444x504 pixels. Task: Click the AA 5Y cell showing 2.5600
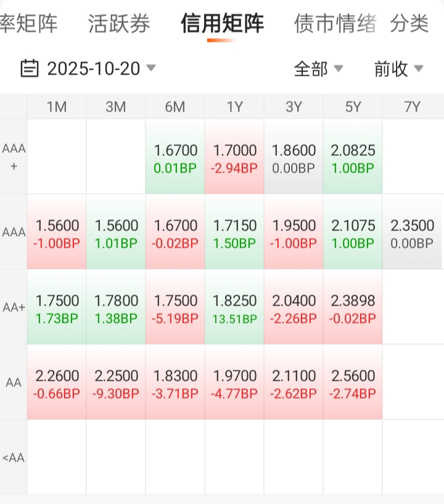coord(353,383)
